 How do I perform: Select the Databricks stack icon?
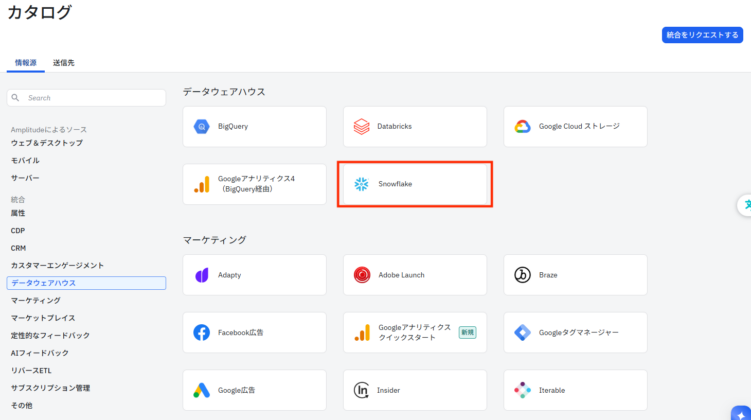click(x=362, y=127)
